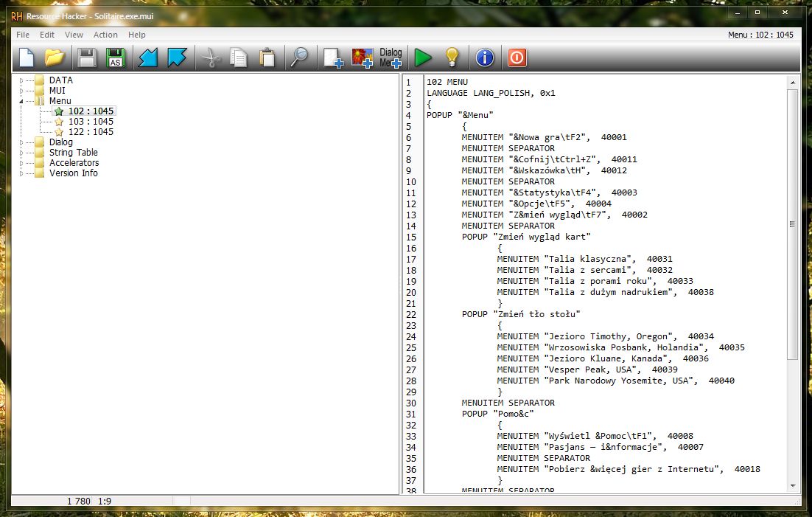
Task: Collapse the Menu tree node arrow
Action: point(21,101)
